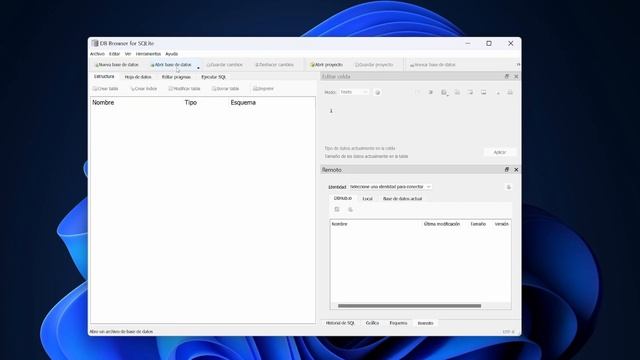The width and height of the screenshot is (640, 360).
Task: Open the Ayuda menu
Action: tap(171, 54)
